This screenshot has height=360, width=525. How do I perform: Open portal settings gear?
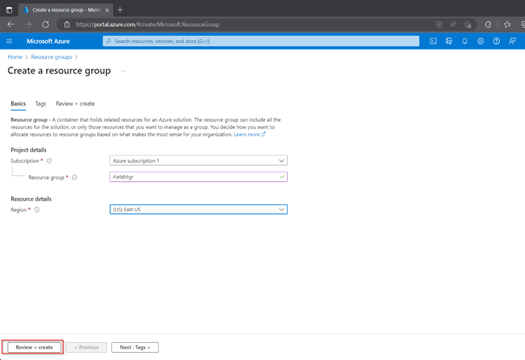coord(480,41)
